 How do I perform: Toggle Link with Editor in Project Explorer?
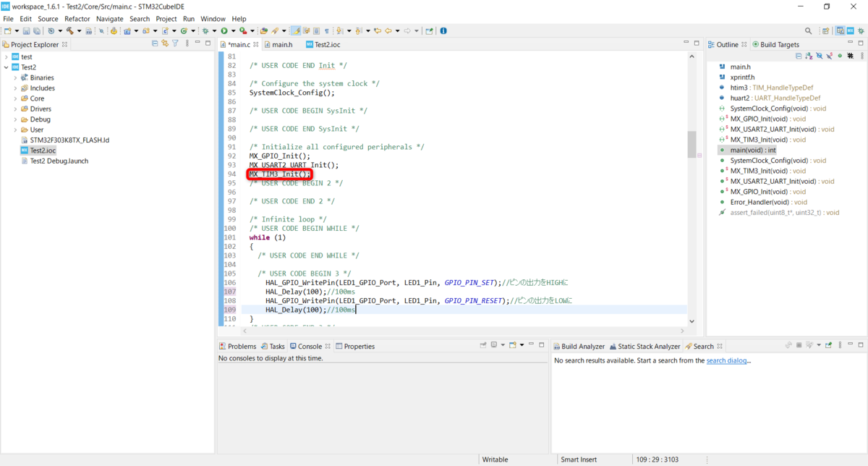tap(164, 44)
